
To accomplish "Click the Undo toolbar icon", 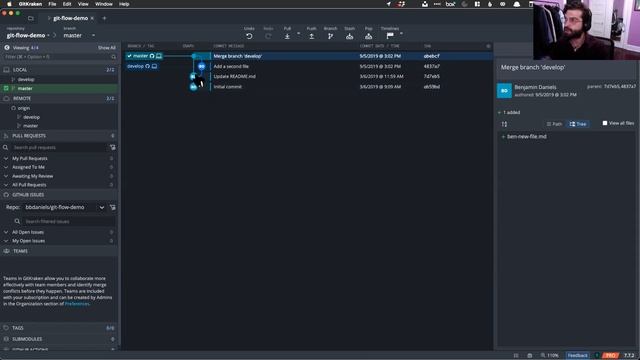I will [249, 36].
